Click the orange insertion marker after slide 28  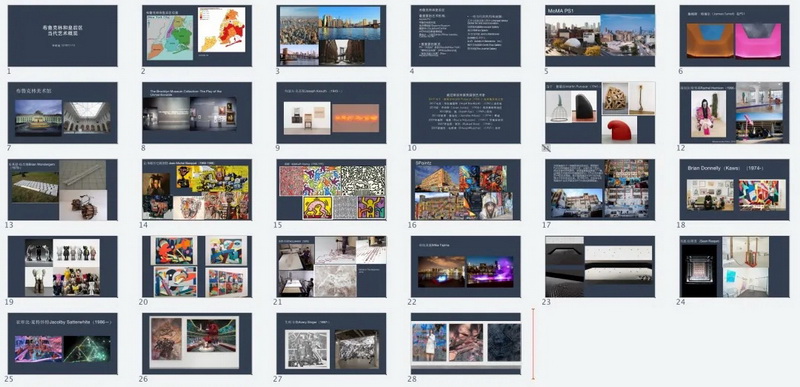[533, 344]
